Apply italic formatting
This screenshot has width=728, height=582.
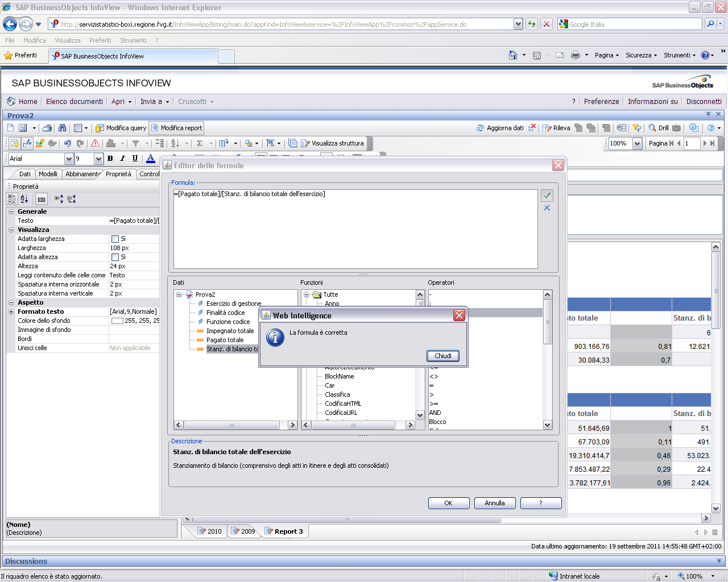122,159
